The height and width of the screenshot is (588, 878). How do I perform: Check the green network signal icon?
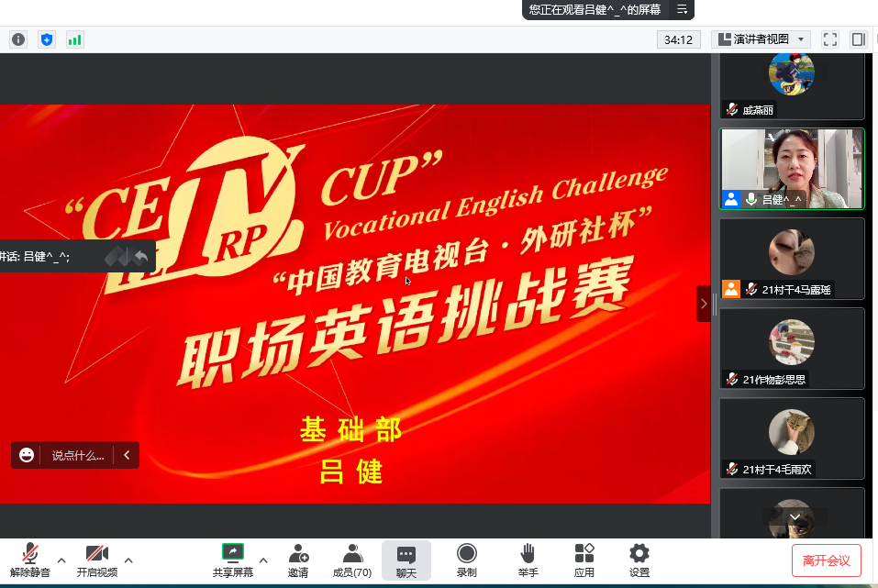click(74, 39)
